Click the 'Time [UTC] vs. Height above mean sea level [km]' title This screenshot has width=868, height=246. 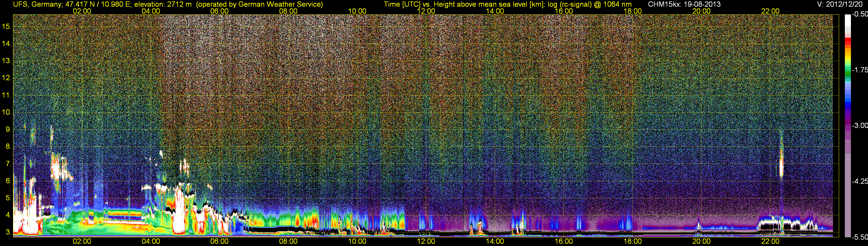tap(464, 4)
